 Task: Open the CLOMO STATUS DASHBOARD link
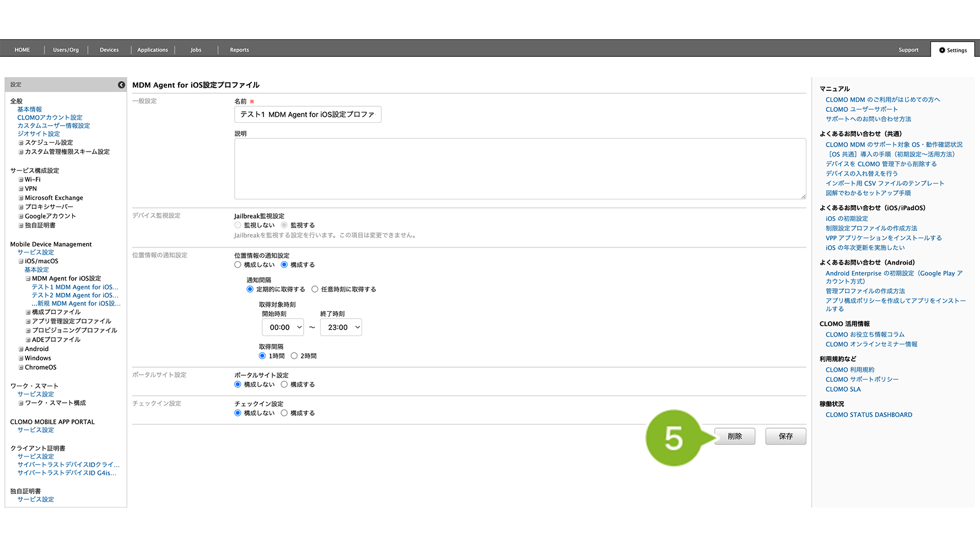(x=869, y=415)
